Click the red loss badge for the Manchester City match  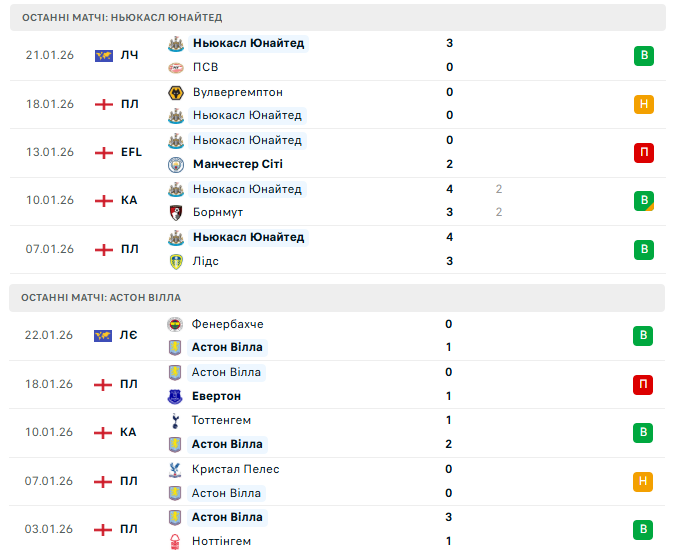[x=643, y=153]
